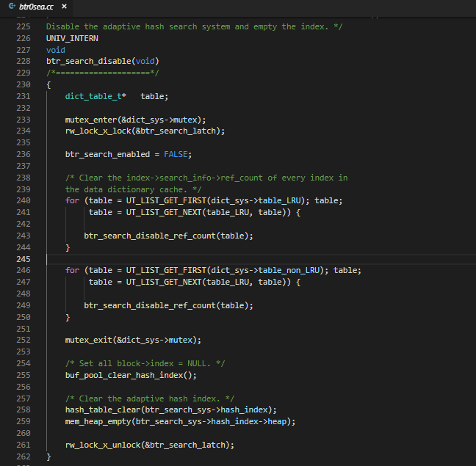Screen dimensions: 476x466
Task: Click on UNIV_INTERN macro text
Action: [72, 38]
